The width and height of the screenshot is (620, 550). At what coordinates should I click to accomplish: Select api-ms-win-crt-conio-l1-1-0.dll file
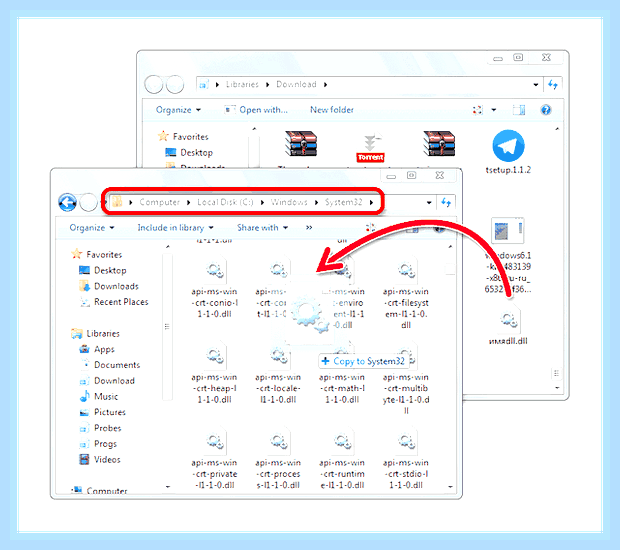(x=214, y=288)
